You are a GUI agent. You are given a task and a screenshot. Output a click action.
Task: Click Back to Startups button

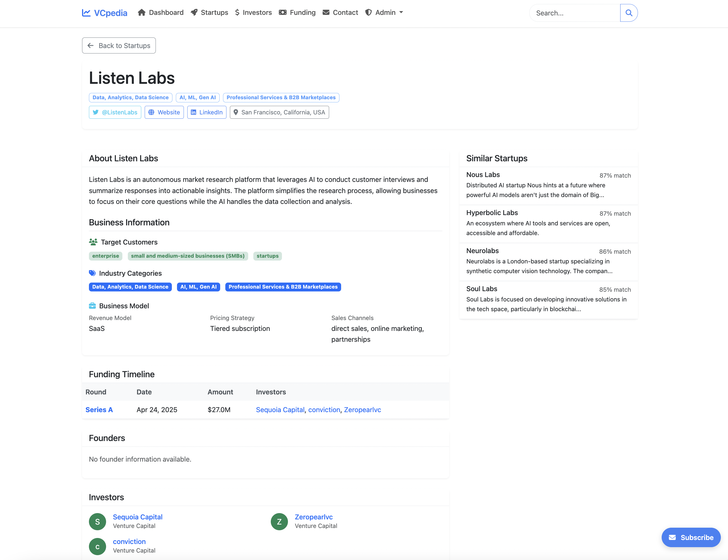(119, 46)
